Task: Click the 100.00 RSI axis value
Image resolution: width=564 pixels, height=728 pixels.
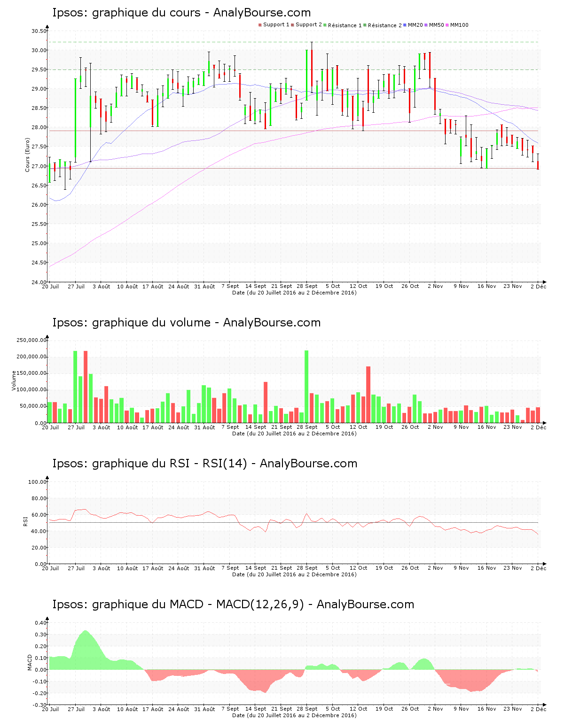Action: point(38,482)
